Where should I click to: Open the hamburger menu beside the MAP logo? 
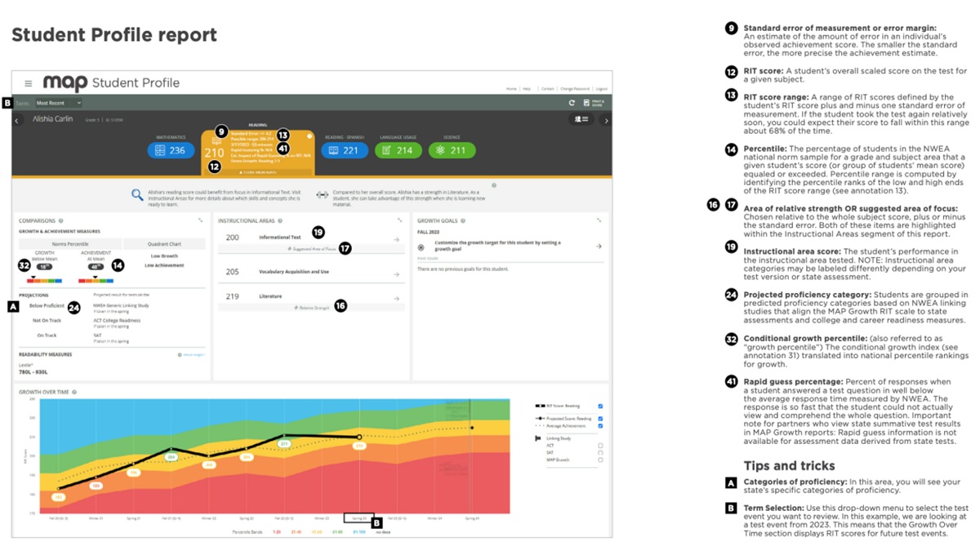pyautogui.click(x=28, y=83)
